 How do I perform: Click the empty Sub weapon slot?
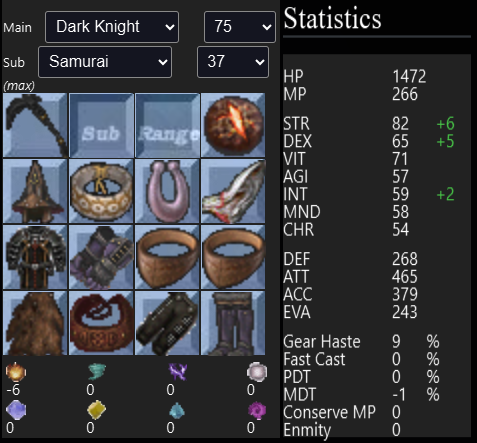click(101, 125)
